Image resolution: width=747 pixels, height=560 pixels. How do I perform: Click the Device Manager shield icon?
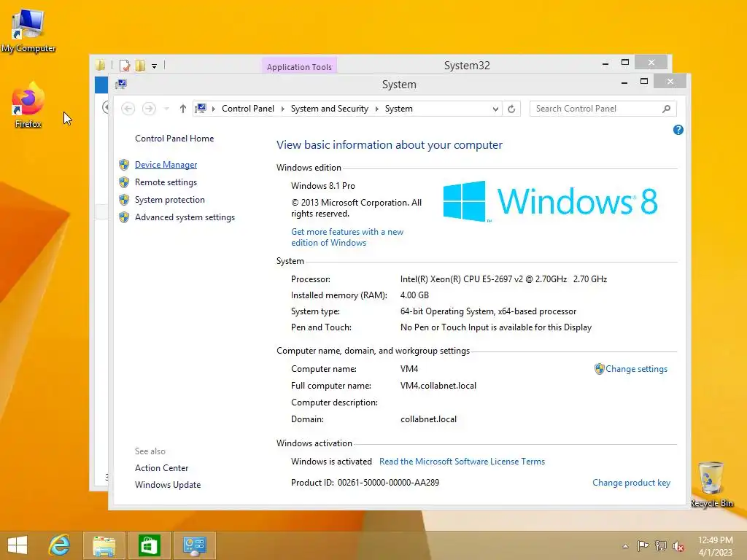click(124, 165)
